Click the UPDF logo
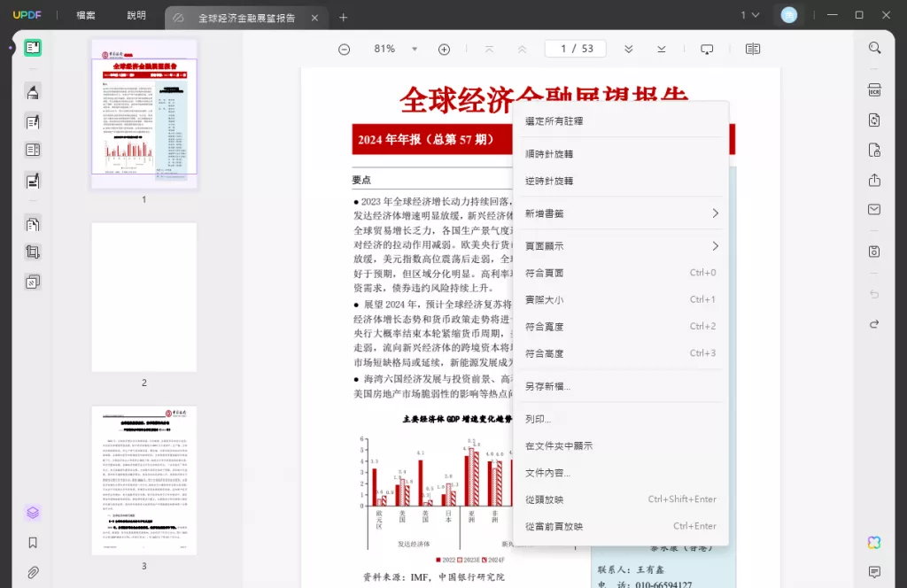Screen dimensions: 907x588 click(x=27, y=15)
